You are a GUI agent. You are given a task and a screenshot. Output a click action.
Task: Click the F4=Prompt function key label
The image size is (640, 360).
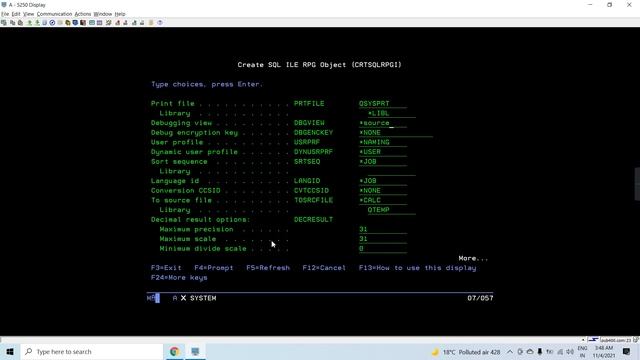214,268
